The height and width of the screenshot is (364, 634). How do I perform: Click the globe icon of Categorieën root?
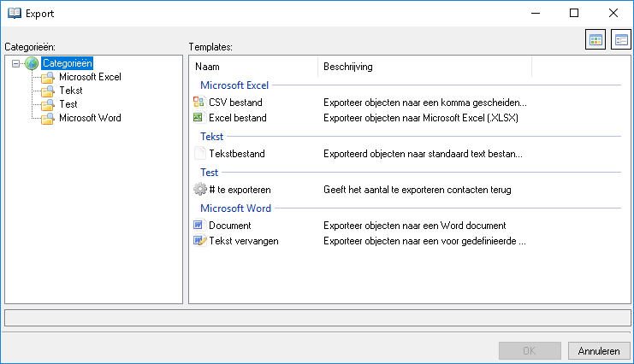point(32,63)
